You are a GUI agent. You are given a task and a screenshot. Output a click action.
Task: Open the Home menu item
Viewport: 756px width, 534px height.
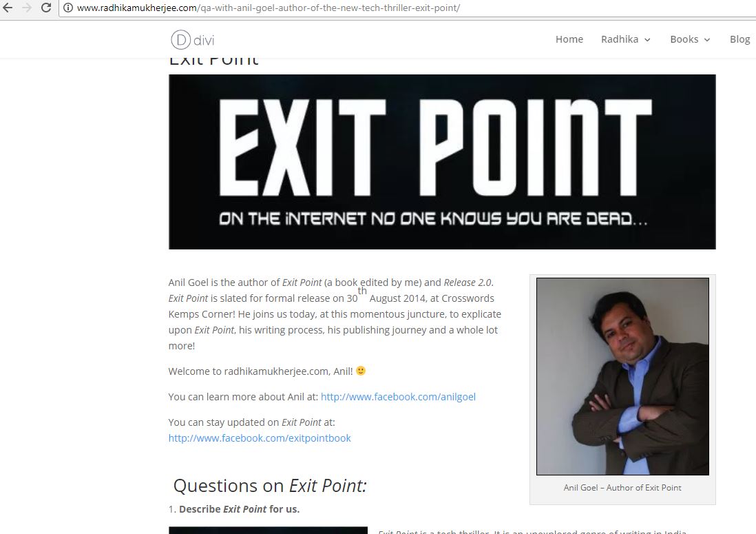569,39
